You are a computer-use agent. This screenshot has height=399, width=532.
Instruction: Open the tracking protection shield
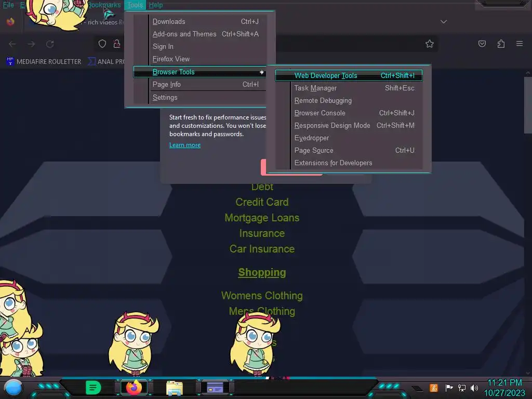point(102,44)
